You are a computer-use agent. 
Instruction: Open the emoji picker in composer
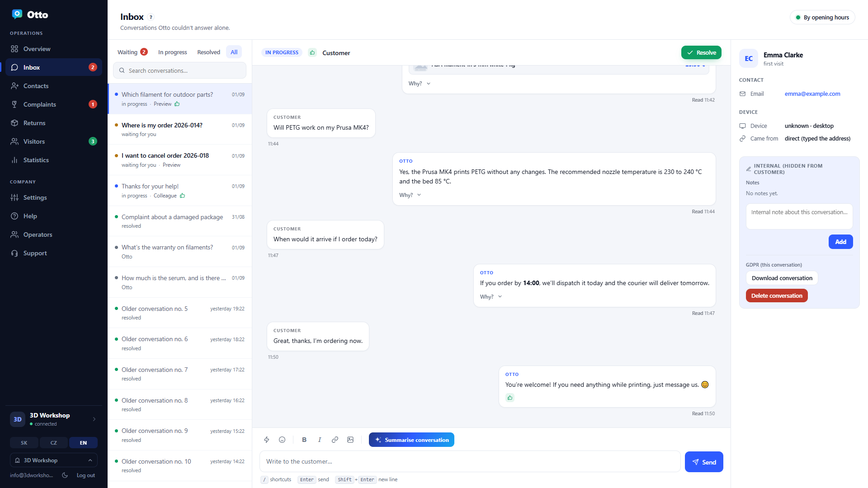(282, 440)
